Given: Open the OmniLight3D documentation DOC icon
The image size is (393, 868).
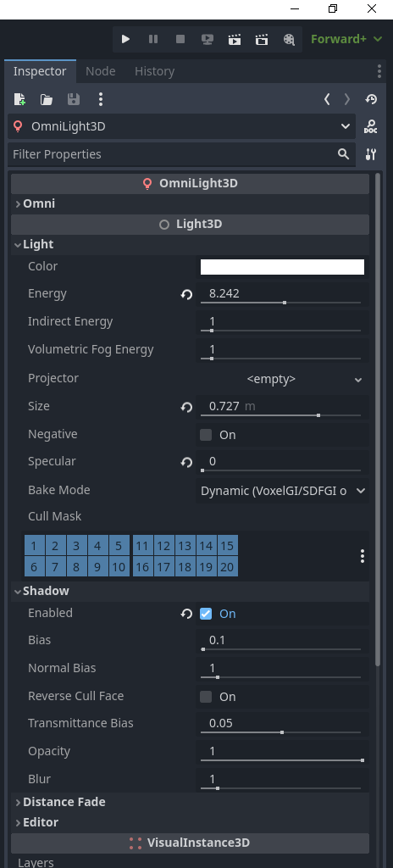Looking at the screenshot, I should [x=370, y=127].
